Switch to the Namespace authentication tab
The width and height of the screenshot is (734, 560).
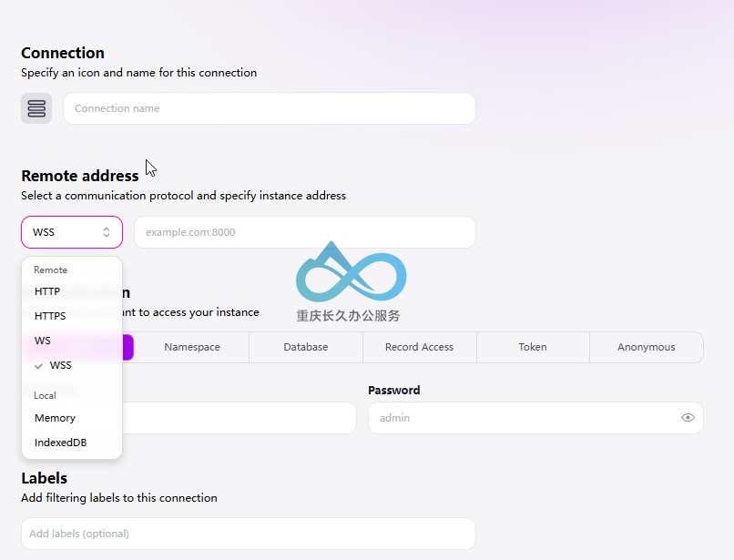point(192,347)
